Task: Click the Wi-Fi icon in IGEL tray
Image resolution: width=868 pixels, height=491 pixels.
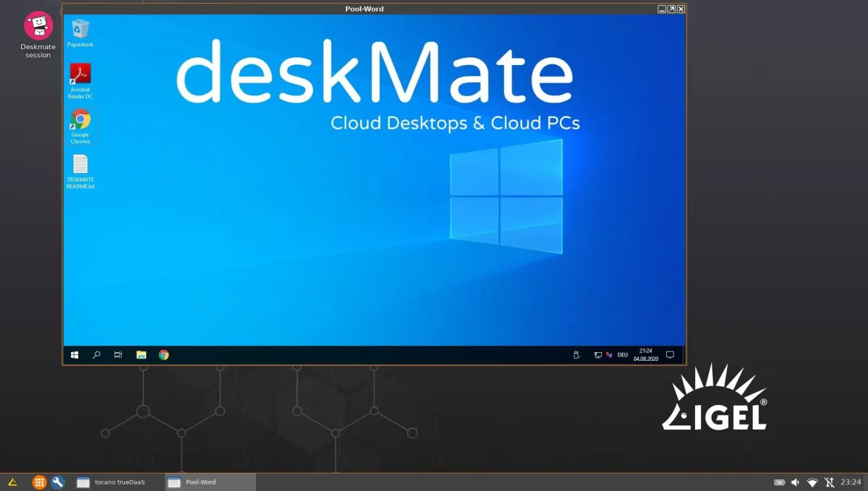Action: pos(812,482)
